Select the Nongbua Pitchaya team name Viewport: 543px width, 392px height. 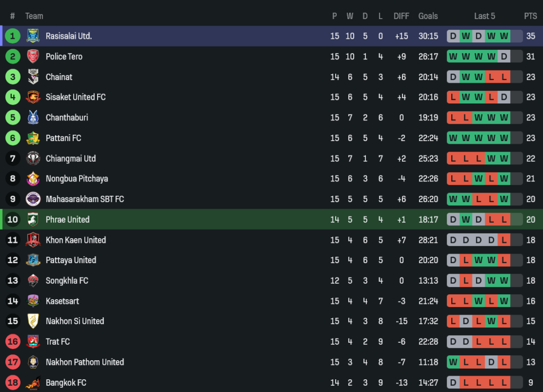click(76, 179)
